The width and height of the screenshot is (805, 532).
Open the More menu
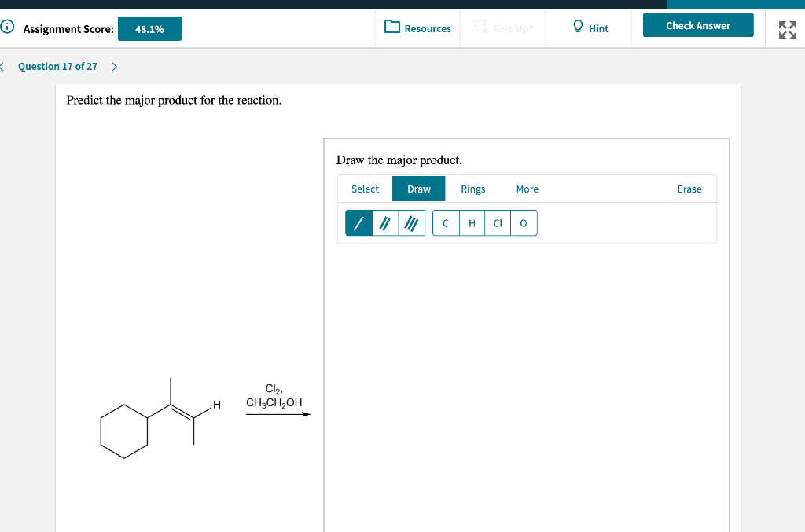527,189
